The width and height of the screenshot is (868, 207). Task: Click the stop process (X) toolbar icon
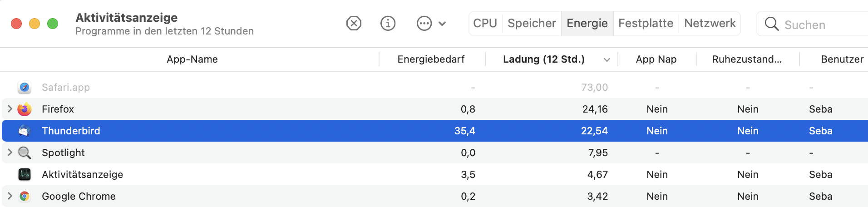(354, 23)
